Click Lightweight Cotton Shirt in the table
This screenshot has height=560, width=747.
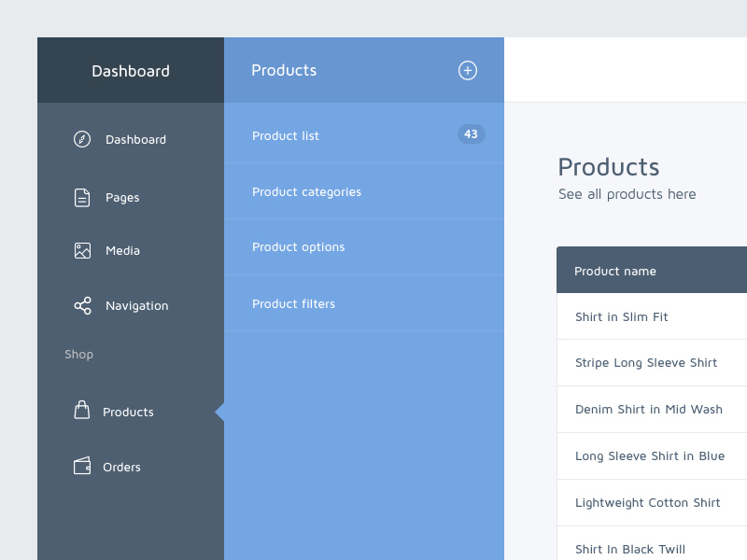pos(647,502)
